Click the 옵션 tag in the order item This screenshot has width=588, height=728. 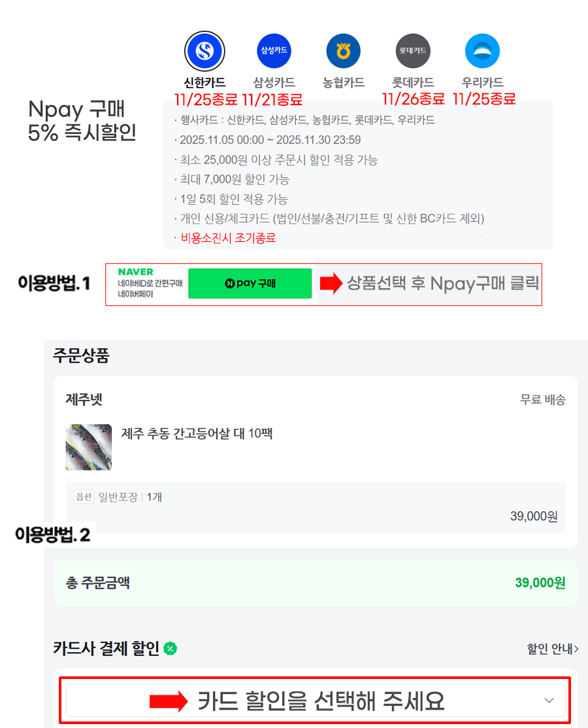[84, 497]
